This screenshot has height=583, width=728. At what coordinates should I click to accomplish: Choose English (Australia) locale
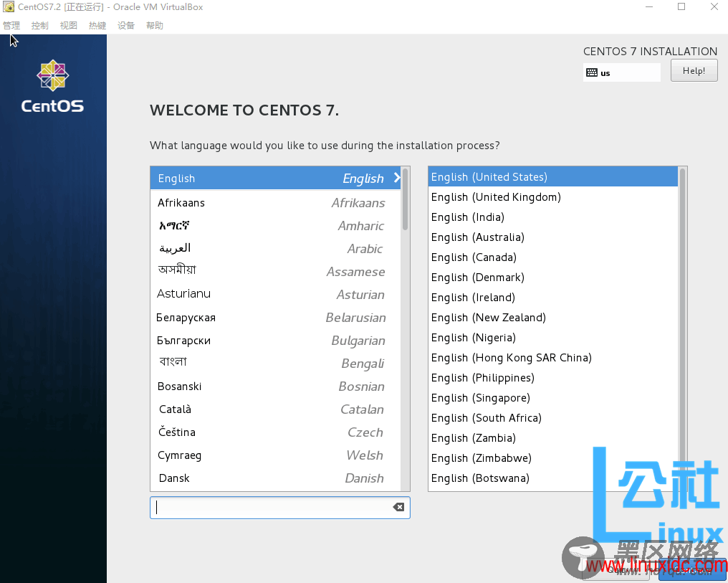(553, 237)
